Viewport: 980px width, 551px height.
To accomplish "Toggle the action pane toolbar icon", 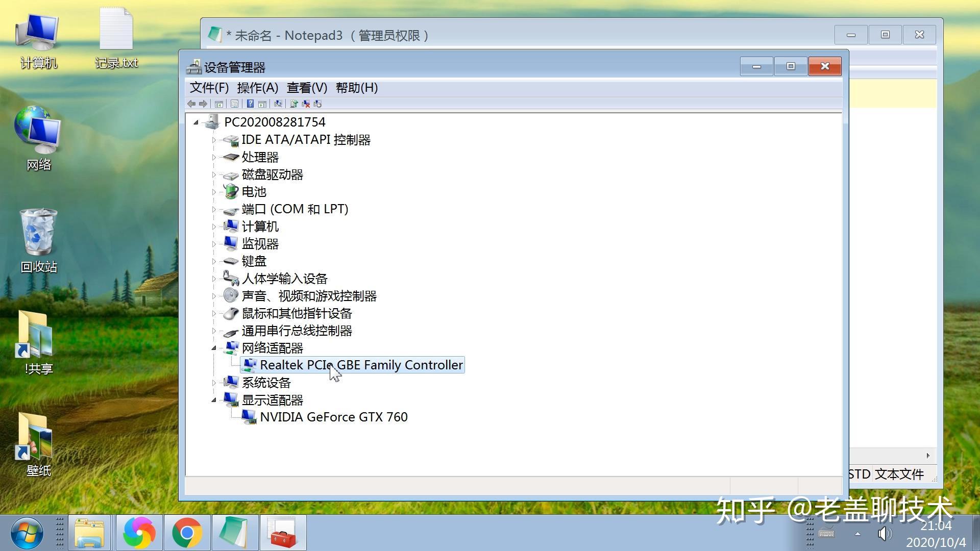I will point(262,104).
